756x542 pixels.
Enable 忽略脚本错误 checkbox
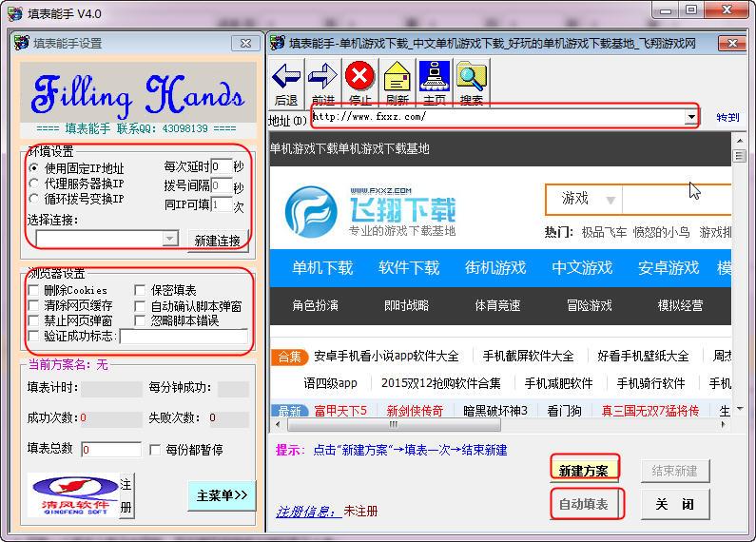(x=140, y=320)
